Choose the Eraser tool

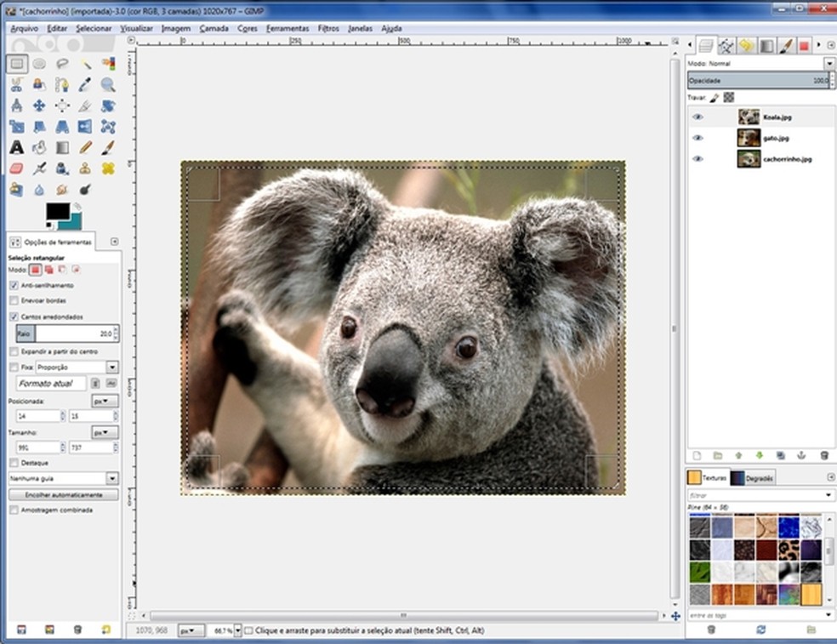click(16, 168)
